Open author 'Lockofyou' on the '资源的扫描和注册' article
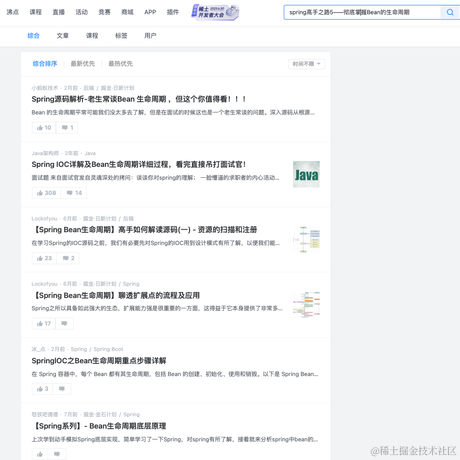 tap(45, 219)
